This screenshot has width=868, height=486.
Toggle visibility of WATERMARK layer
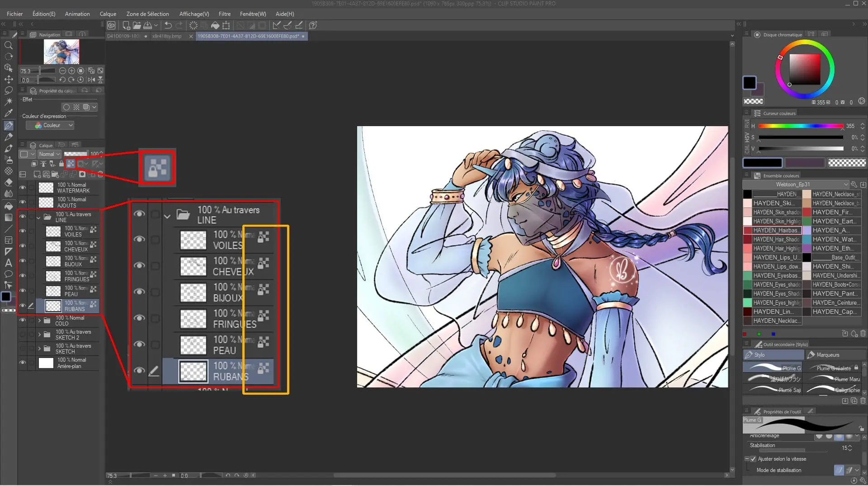(x=23, y=188)
